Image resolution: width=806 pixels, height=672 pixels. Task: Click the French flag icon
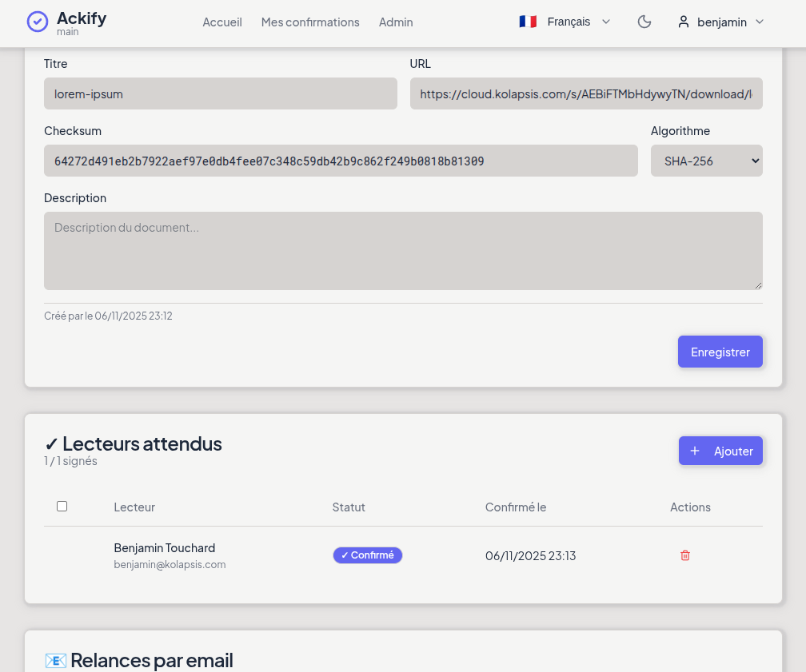(528, 22)
